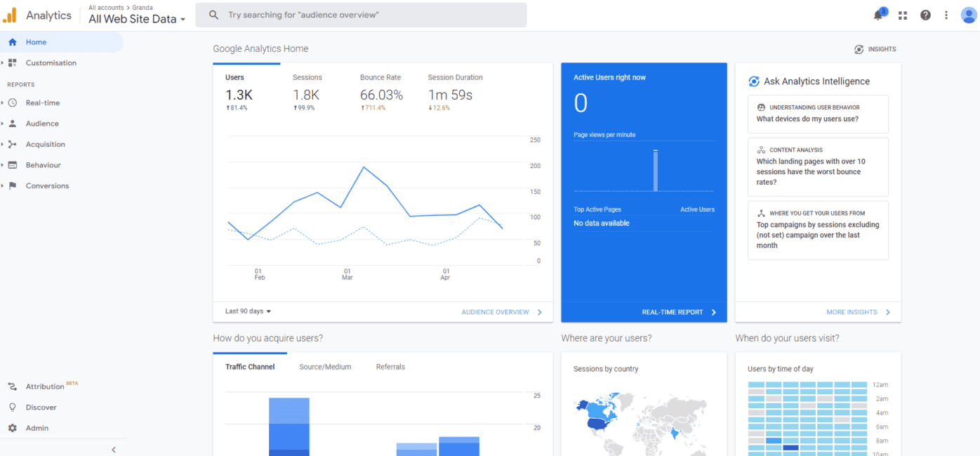Switch to the Source/Medium tab
Screen dimensions: 980x456
click(325, 367)
